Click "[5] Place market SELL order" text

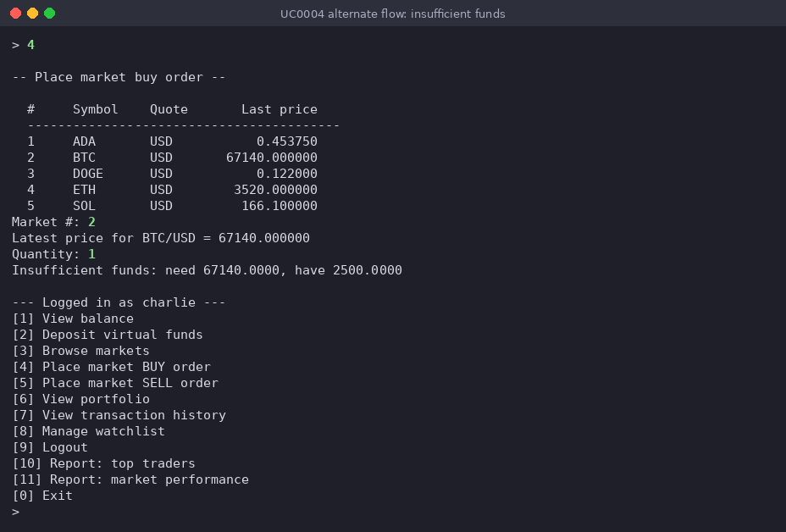click(115, 383)
